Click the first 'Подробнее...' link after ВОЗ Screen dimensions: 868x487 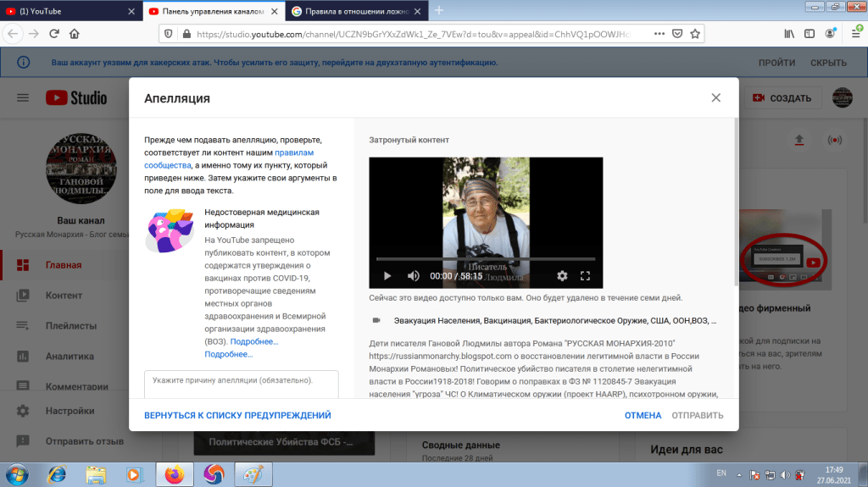pyautogui.click(x=253, y=341)
